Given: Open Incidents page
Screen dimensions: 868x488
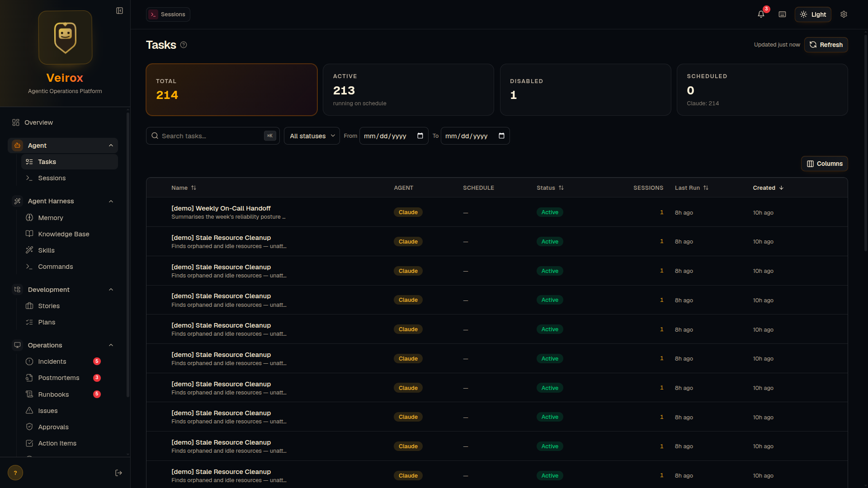Looking at the screenshot, I should pos(70,361).
